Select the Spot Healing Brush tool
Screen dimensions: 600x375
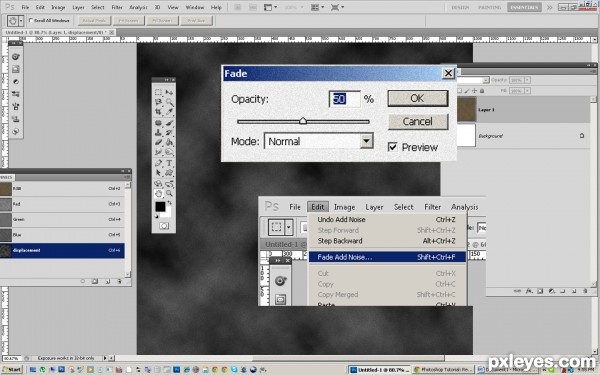[158, 123]
